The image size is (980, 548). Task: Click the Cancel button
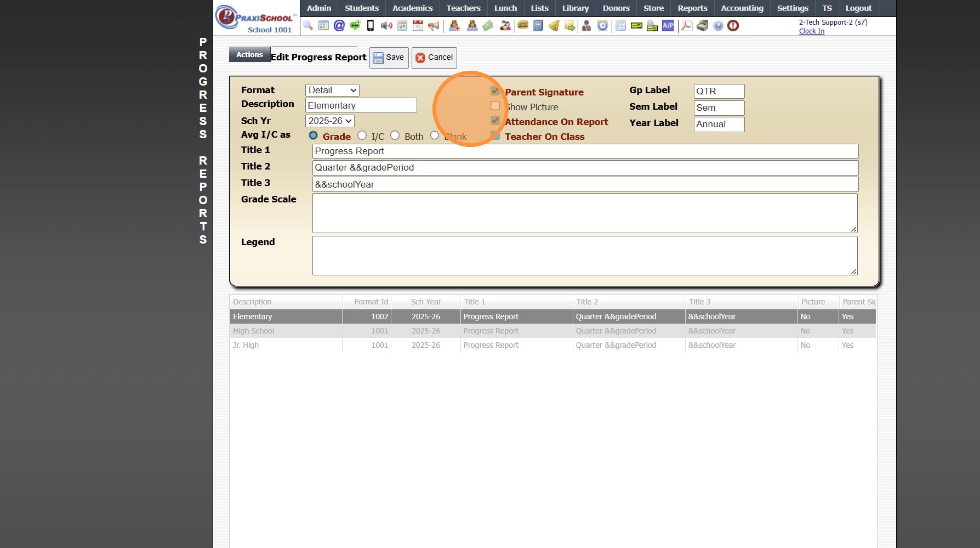pos(434,58)
